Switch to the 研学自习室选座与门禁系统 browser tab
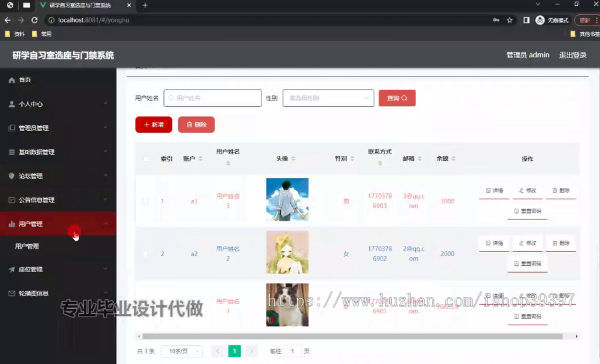 click(x=85, y=5)
